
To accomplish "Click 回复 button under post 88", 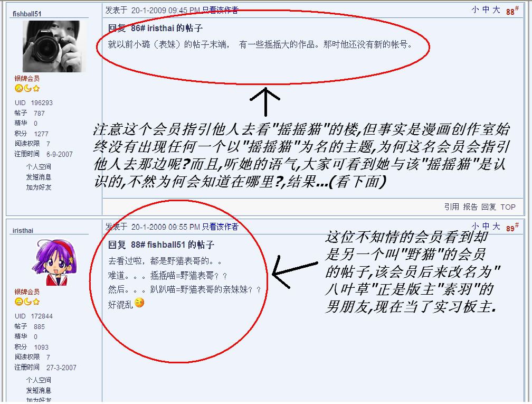I will click(x=489, y=207).
